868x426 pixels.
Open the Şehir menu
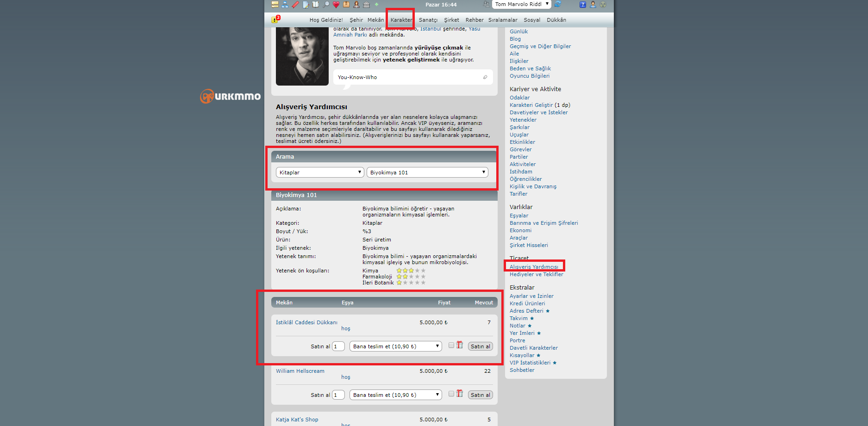356,20
